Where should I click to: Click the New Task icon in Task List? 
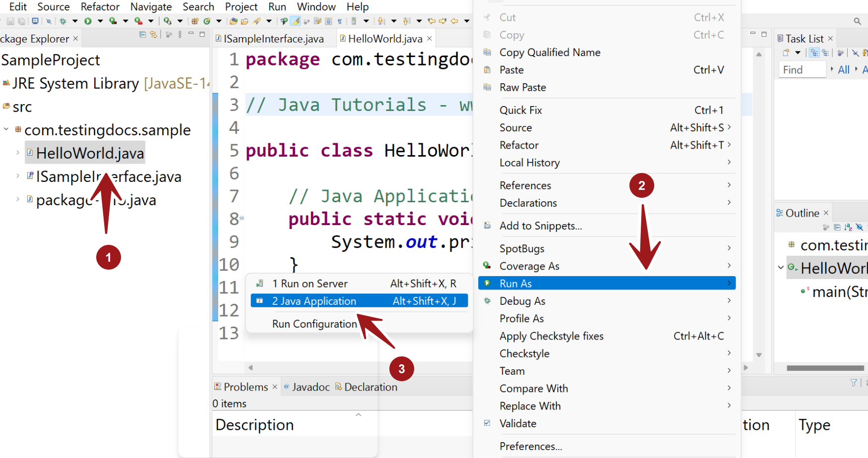coord(786,53)
